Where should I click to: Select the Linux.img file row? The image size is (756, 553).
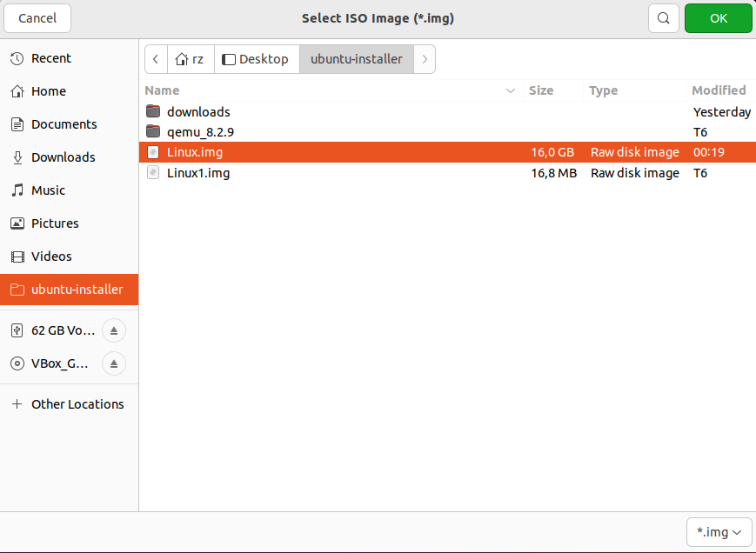[348, 152]
